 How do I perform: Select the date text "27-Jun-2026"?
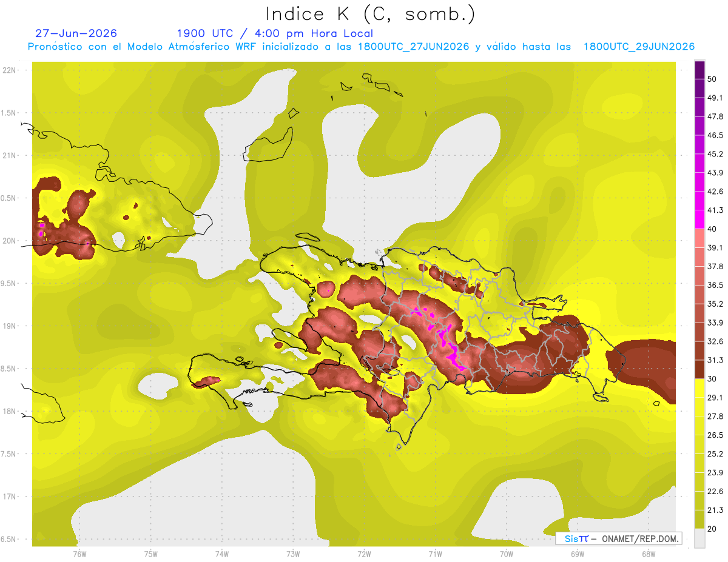coord(76,33)
